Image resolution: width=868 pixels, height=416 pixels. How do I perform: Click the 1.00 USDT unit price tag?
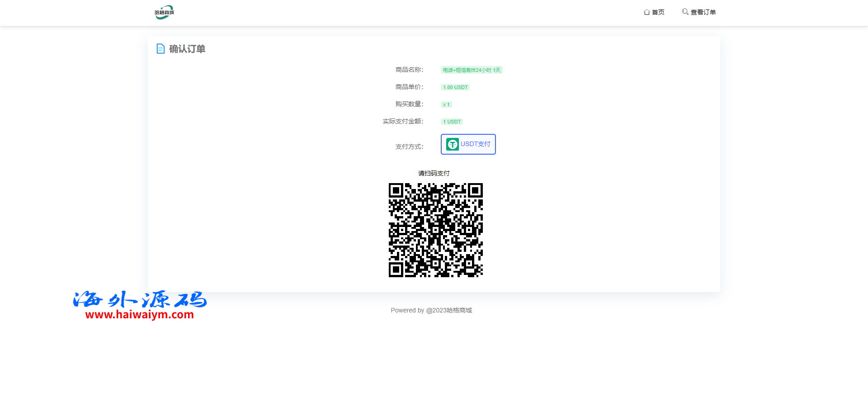455,87
